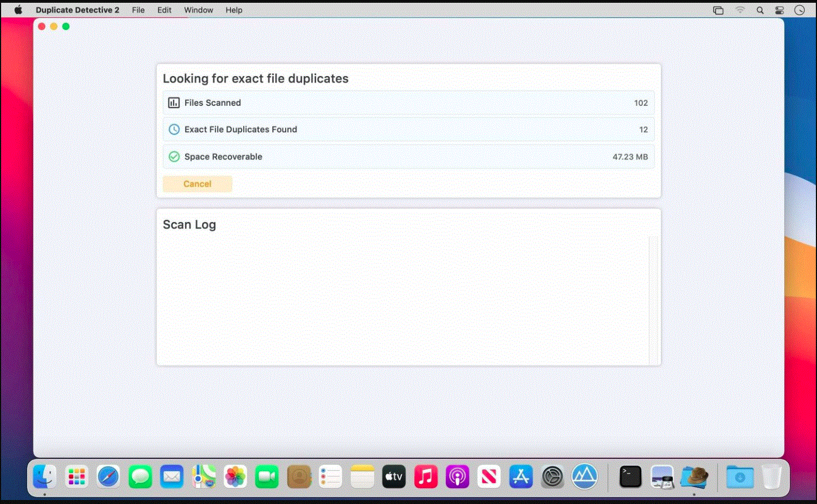The height and width of the screenshot is (504, 817).
Task: Click the clock icon beside Exact File Duplicates Found
Action: 174,130
